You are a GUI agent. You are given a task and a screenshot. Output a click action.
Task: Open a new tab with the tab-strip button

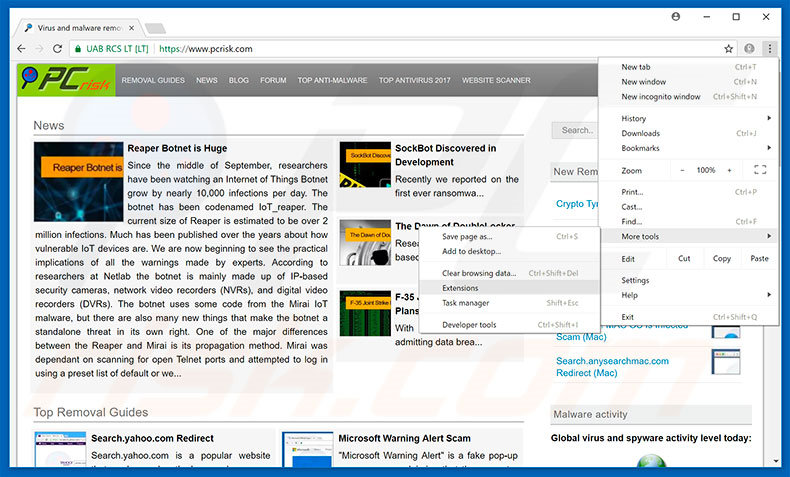155,28
